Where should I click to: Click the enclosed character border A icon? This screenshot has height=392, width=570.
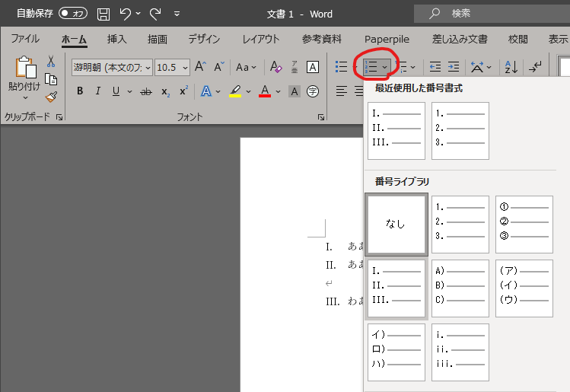313,67
